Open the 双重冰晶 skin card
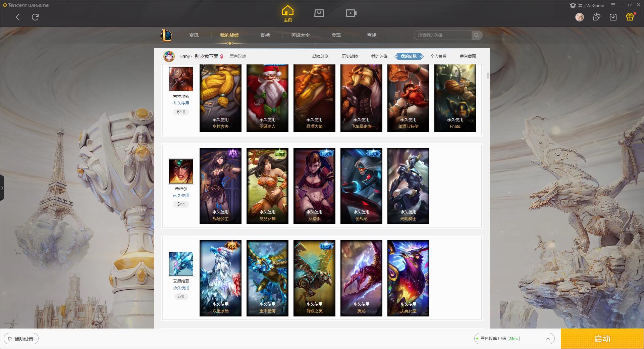The width and height of the screenshot is (644, 349). coord(220,278)
